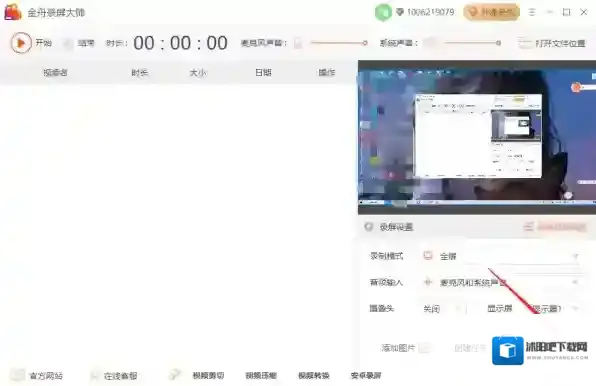Image resolution: width=596 pixels, height=386 pixels.
Task: Open the 视频压缩 video compression tool
Action: (261, 375)
